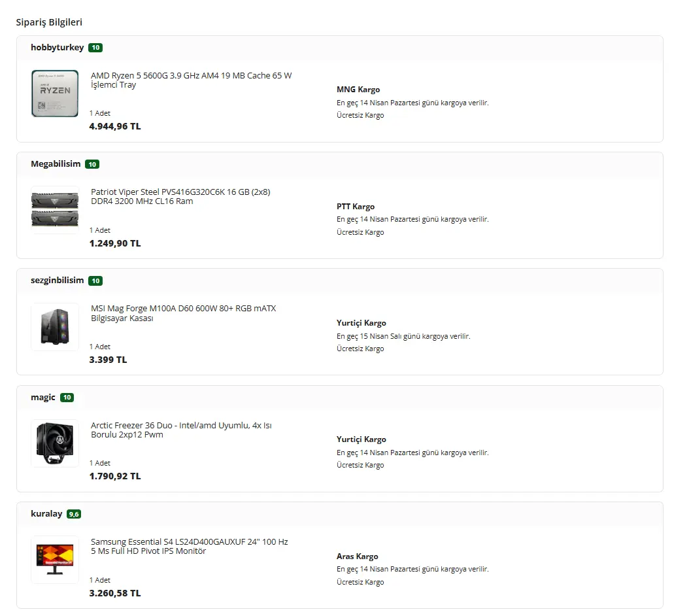Click Ücretsiz Kargo under PTT Kargo
Image resolution: width=674 pixels, height=616 pixels.
(x=360, y=232)
